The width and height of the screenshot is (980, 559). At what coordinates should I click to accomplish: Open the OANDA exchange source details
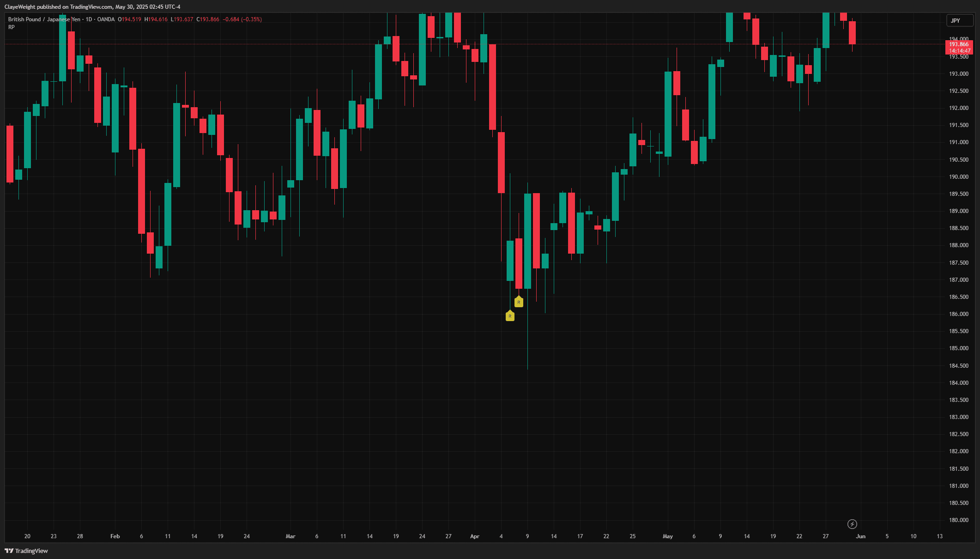107,19
